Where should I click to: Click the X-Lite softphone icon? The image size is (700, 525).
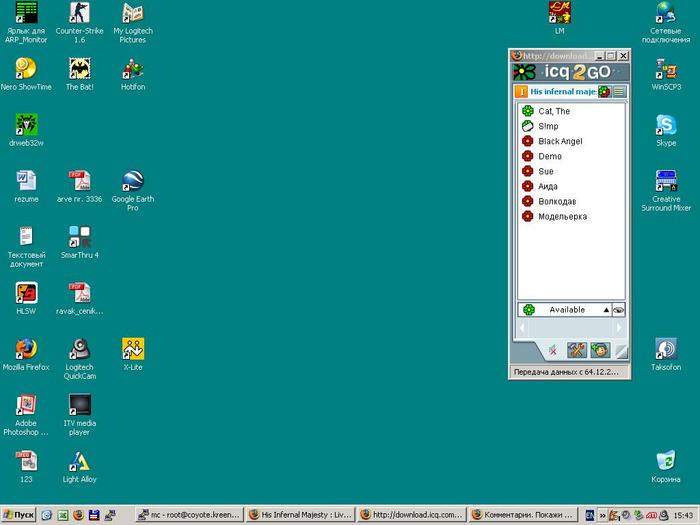pyautogui.click(x=133, y=349)
